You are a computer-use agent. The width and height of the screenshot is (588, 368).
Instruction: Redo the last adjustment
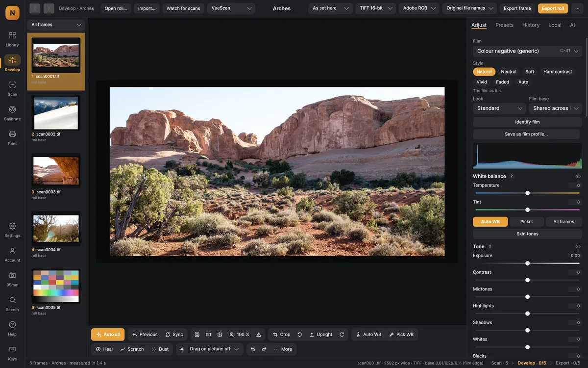pyautogui.click(x=264, y=349)
